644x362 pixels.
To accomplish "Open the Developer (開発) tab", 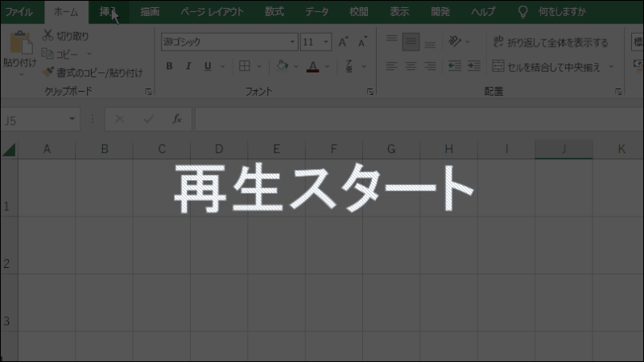I will (440, 12).
